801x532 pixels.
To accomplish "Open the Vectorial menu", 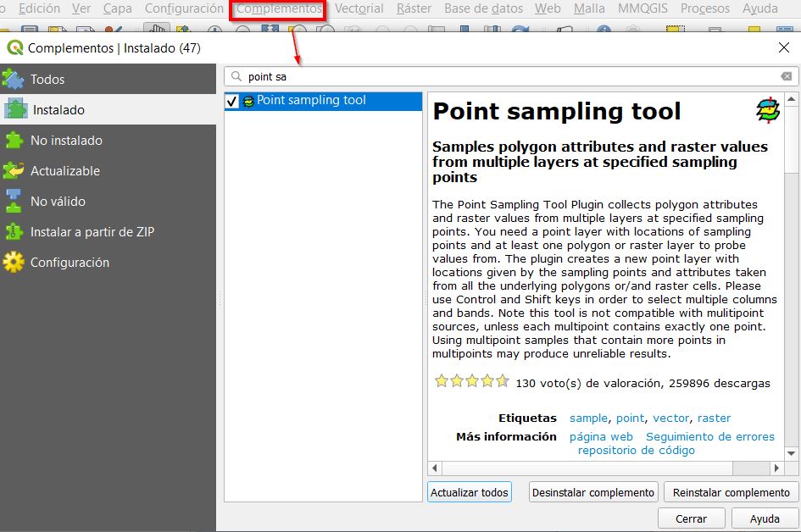I will (359, 9).
